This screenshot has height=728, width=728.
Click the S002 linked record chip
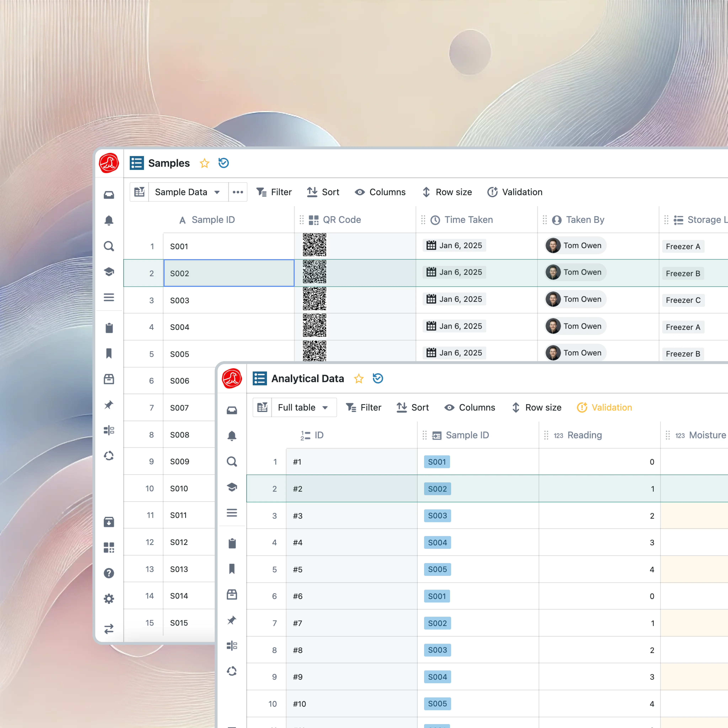[x=437, y=489]
